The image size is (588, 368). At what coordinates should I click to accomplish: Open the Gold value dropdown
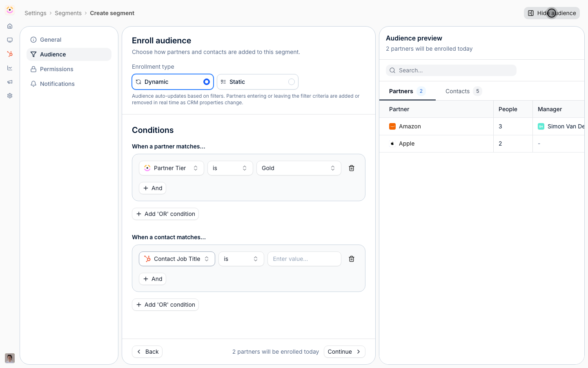pyautogui.click(x=298, y=168)
